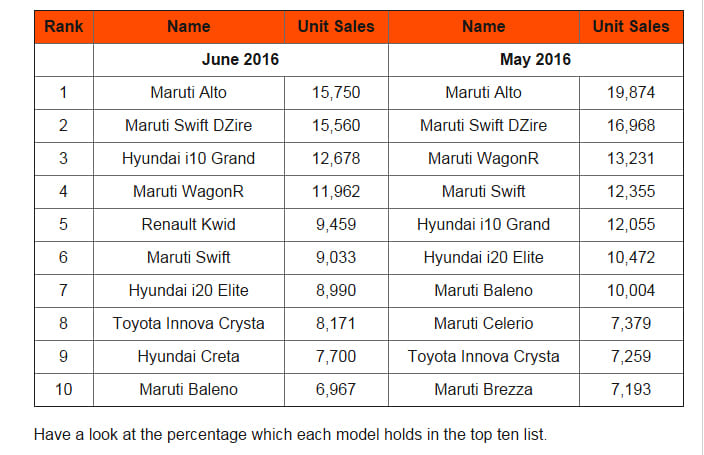Click the 19,874 sales figure

click(x=631, y=93)
